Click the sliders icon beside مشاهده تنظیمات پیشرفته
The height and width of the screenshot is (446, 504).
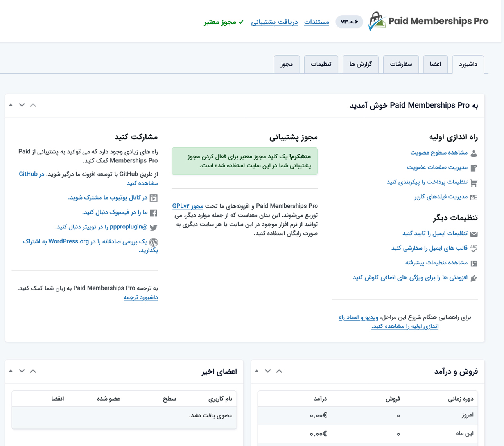474,263
